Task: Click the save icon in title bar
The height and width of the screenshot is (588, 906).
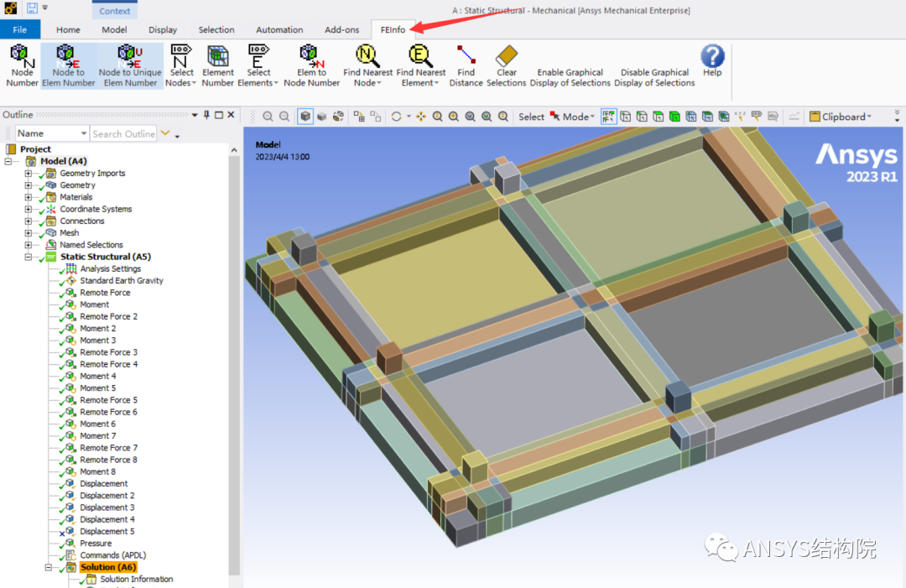Action: (x=33, y=8)
